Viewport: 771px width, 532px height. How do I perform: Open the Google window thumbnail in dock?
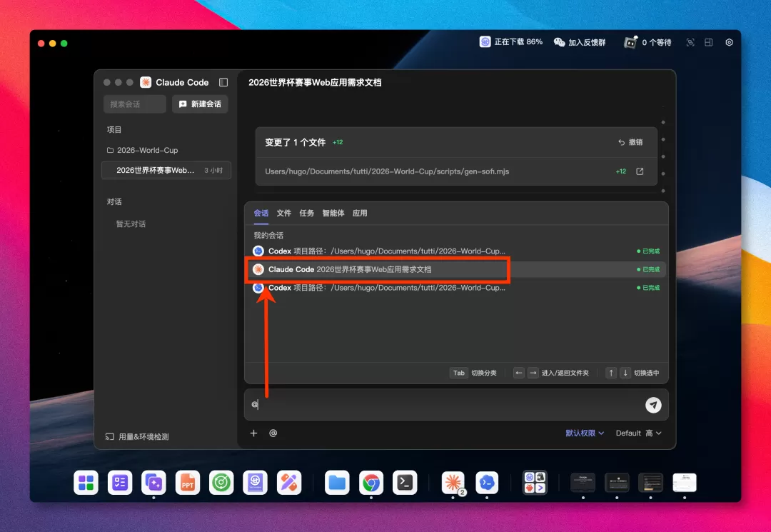583,482
